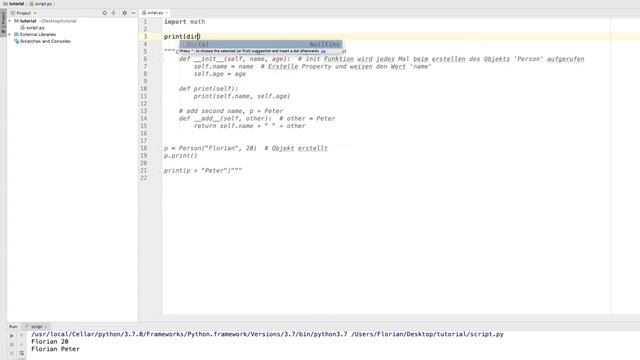Expand External Libraries node
640x360 pixels.
click(10, 35)
